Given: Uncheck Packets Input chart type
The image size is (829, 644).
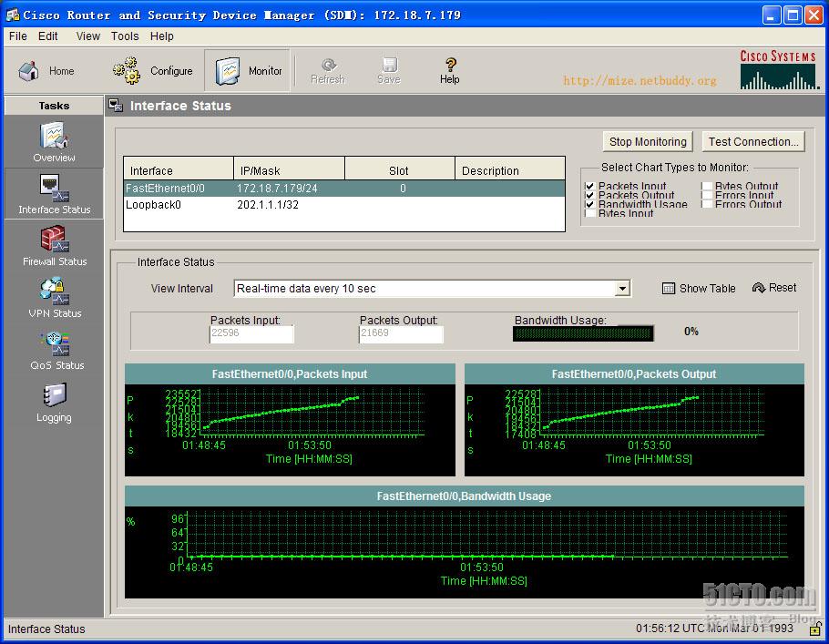Looking at the screenshot, I should click(x=590, y=186).
